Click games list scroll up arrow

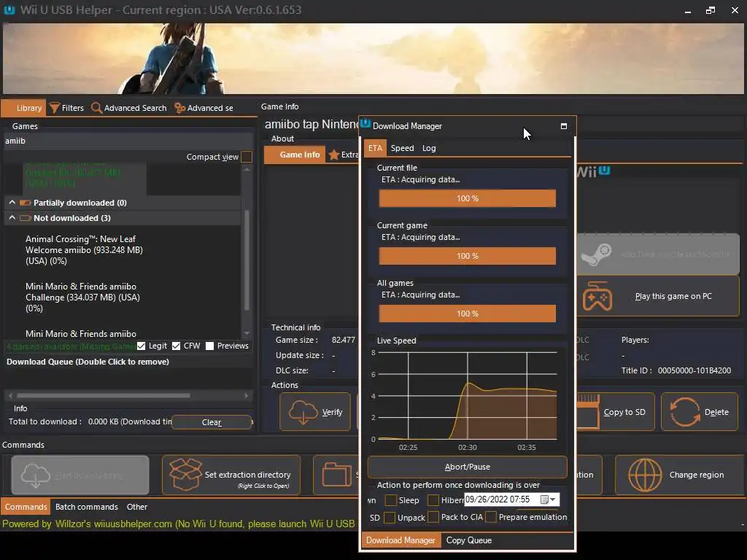[x=247, y=168]
